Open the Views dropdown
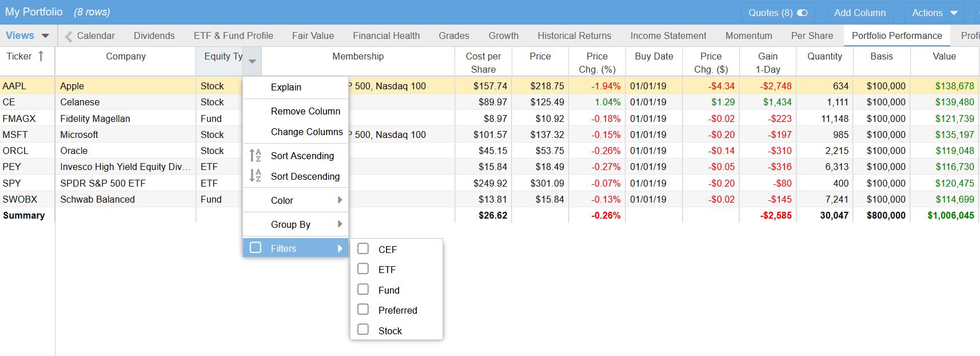This screenshot has width=980, height=356. point(27,35)
